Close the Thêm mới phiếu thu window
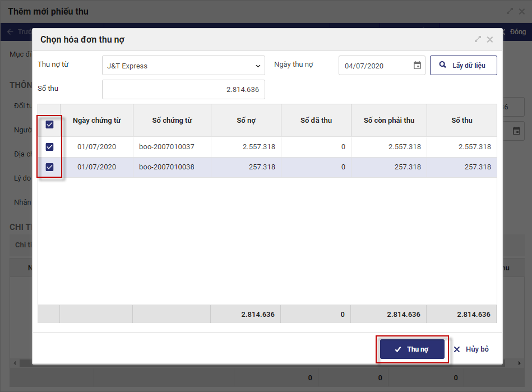Screen dimensions: 532x392 coord(522,12)
